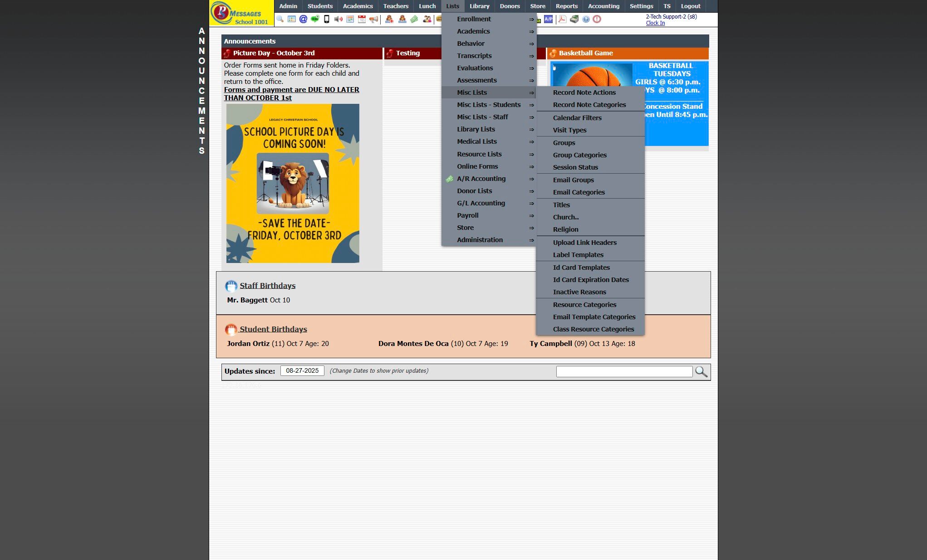The width and height of the screenshot is (927, 560).
Task: Click the A/P toolbar icon
Action: tap(549, 19)
